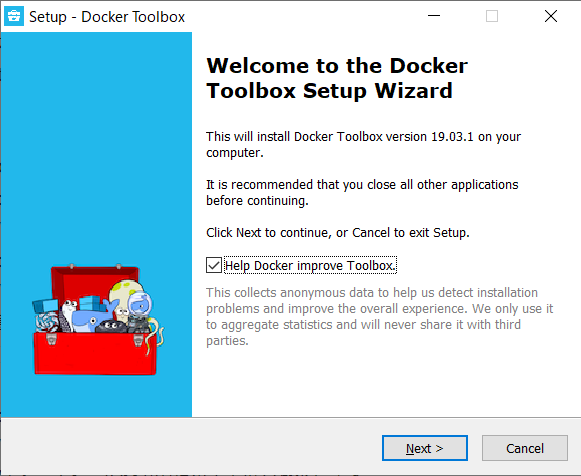Click the fishbowl character in the toolbox
This screenshot has height=476, width=581.
point(140,304)
